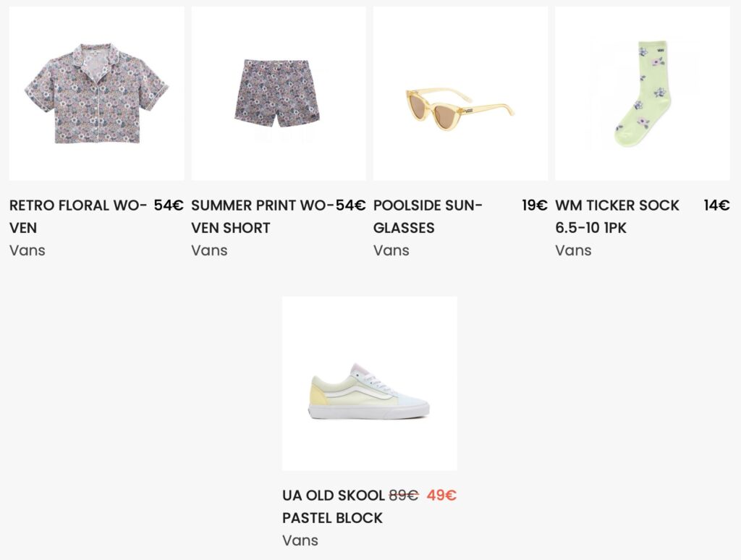Viewport: 741px width, 560px height.
Task: Click the 19€ sunglasses price
Action: 535,205
